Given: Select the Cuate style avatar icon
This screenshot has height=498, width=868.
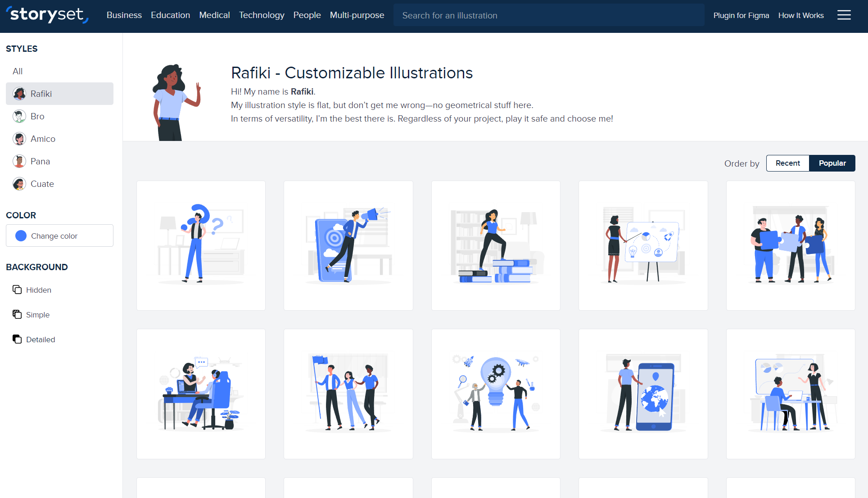Looking at the screenshot, I should coord(19,184).
